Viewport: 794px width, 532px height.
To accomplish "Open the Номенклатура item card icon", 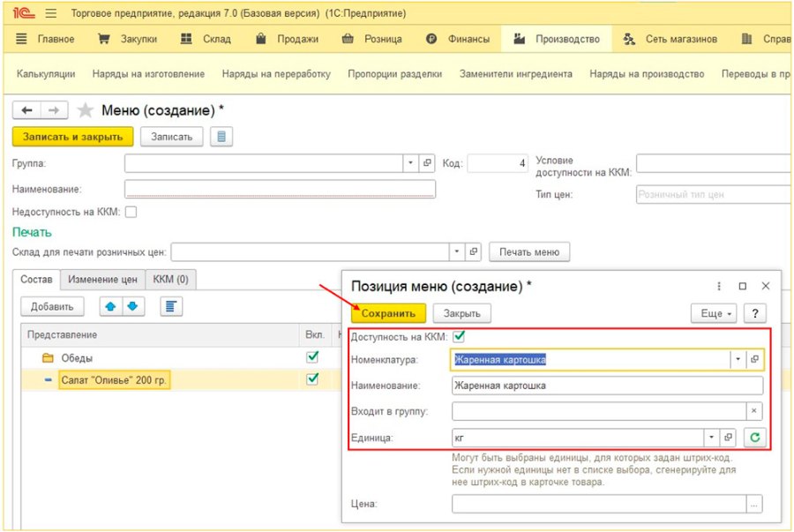I will [754, 359].
